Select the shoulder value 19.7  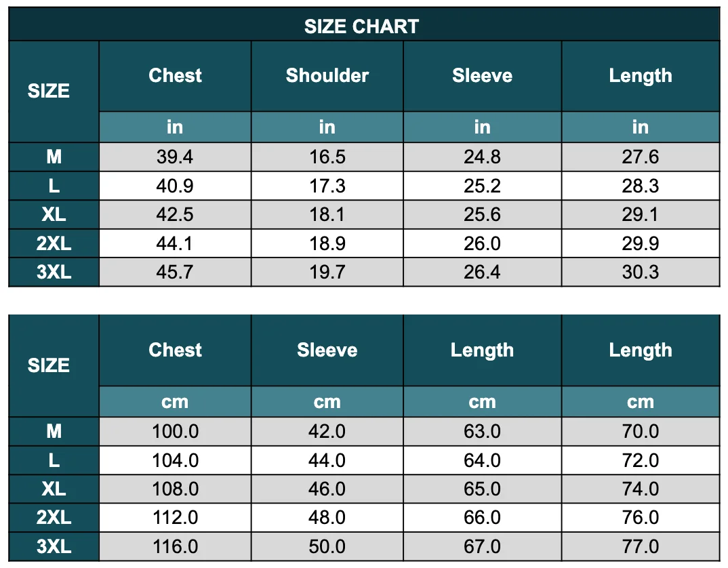click(x=327, y=272)
